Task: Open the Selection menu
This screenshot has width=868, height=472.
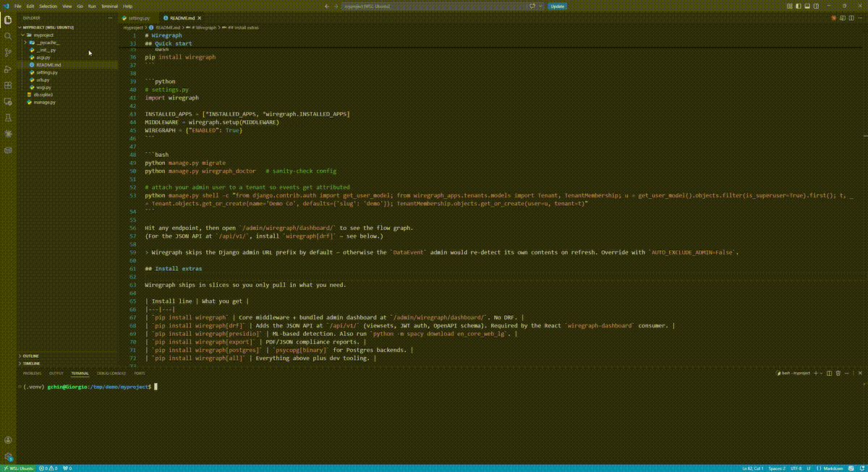Action: click(48, 6)
